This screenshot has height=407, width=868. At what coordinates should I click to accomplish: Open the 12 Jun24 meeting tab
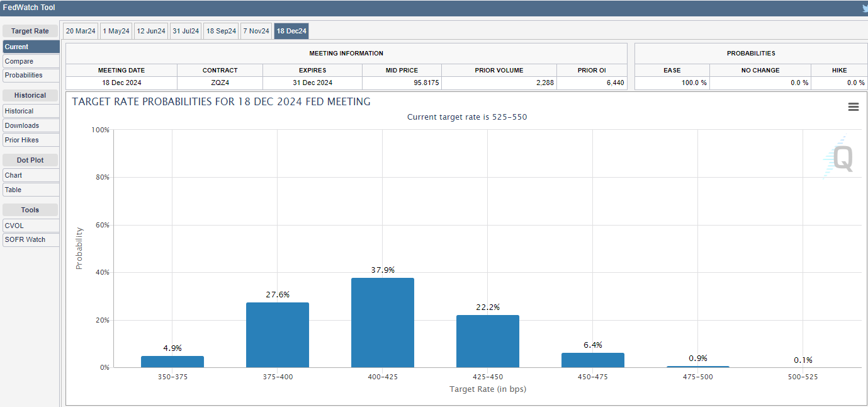(x=151, y=31)
